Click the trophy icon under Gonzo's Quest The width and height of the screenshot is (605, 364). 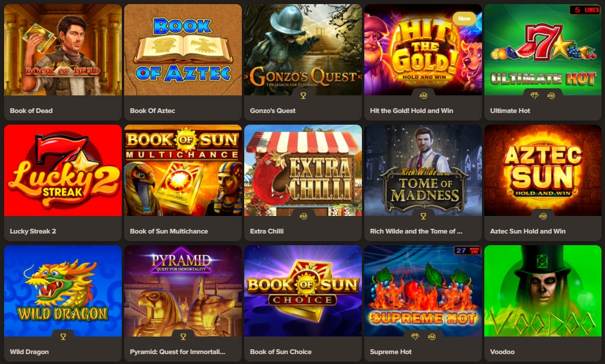pos(303,95)
